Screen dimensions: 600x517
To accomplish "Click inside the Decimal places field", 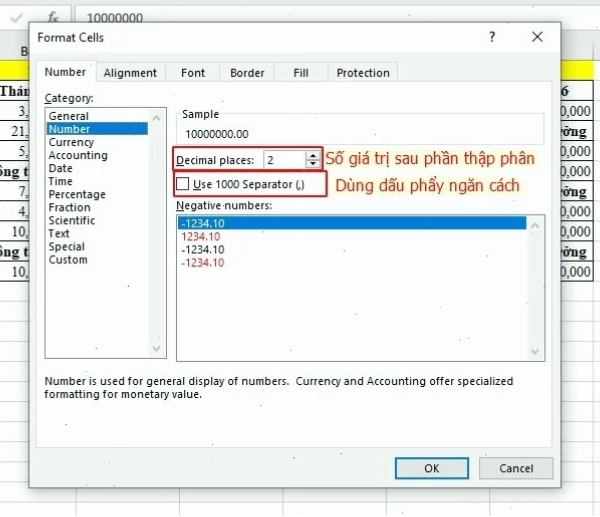I will (285, 160).
